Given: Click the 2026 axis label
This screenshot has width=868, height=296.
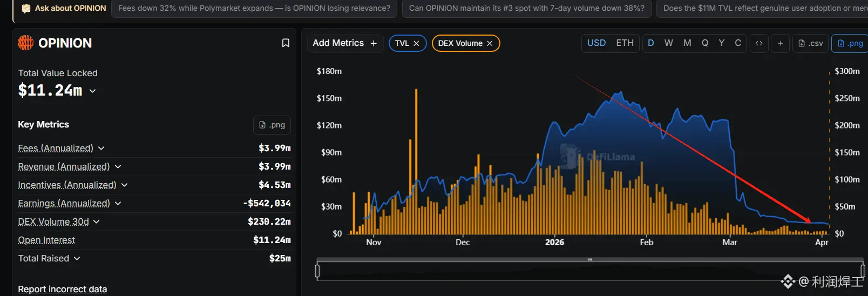Looking at the screenshot, I should tap(554, 243).
